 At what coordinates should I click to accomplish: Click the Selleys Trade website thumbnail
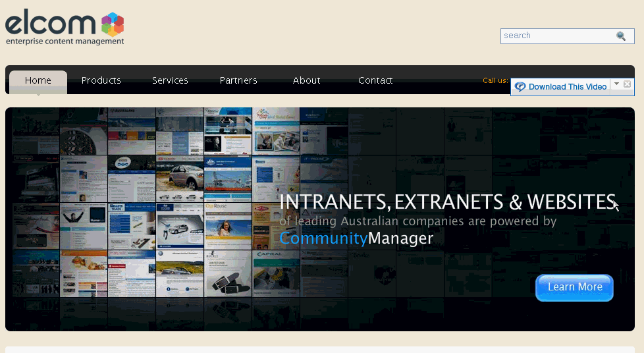(132, 226)
